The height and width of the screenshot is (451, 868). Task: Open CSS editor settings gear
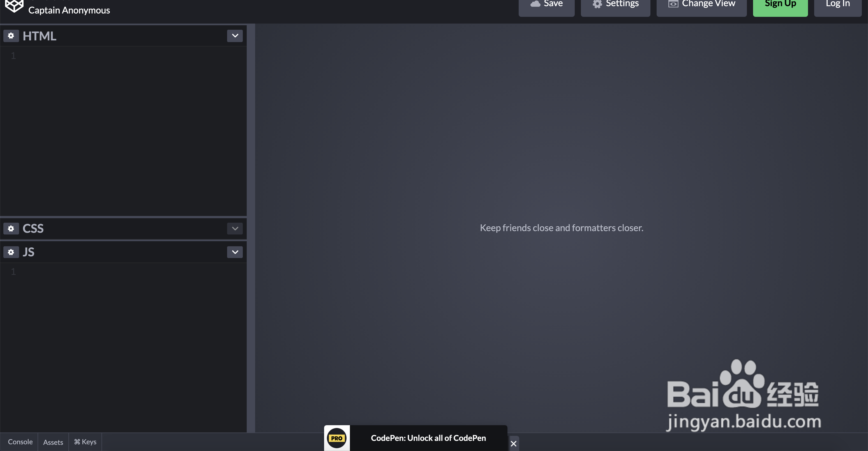point(11,229)
